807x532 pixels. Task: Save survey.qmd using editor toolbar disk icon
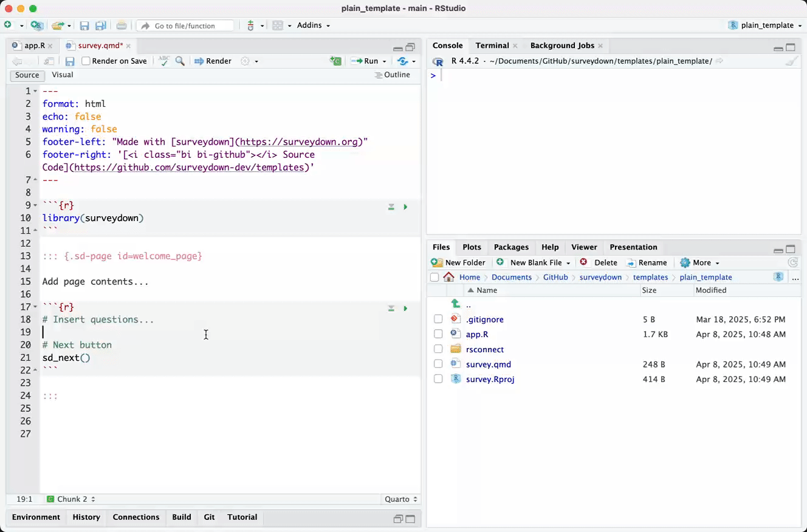(x=70, y=61)
